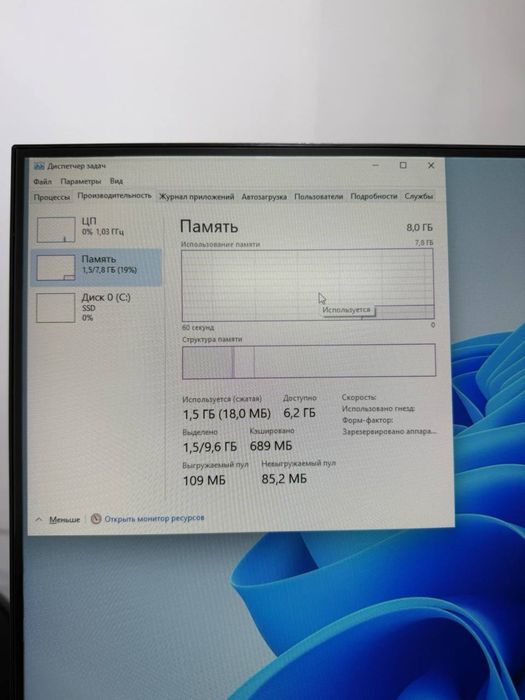Collapse the view with the Меньше button
The height and width of the screenshot is (700, 525).
pyautogui.click(x=64, y=520)
